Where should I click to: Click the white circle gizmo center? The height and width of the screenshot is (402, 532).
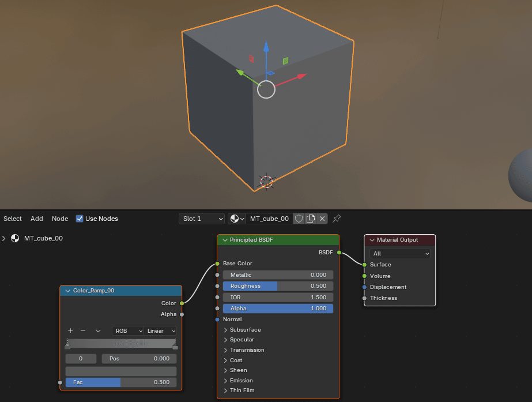pyautogui.click(x=266, y=89)
